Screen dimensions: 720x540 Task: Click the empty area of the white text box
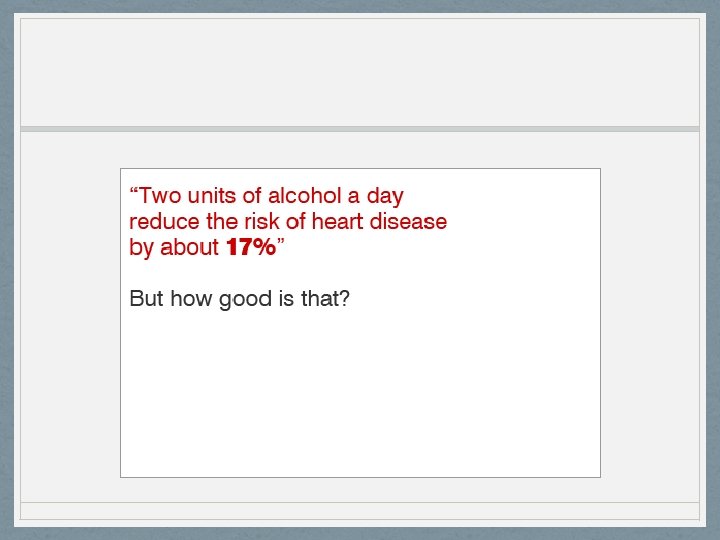[x=360, y=400]
